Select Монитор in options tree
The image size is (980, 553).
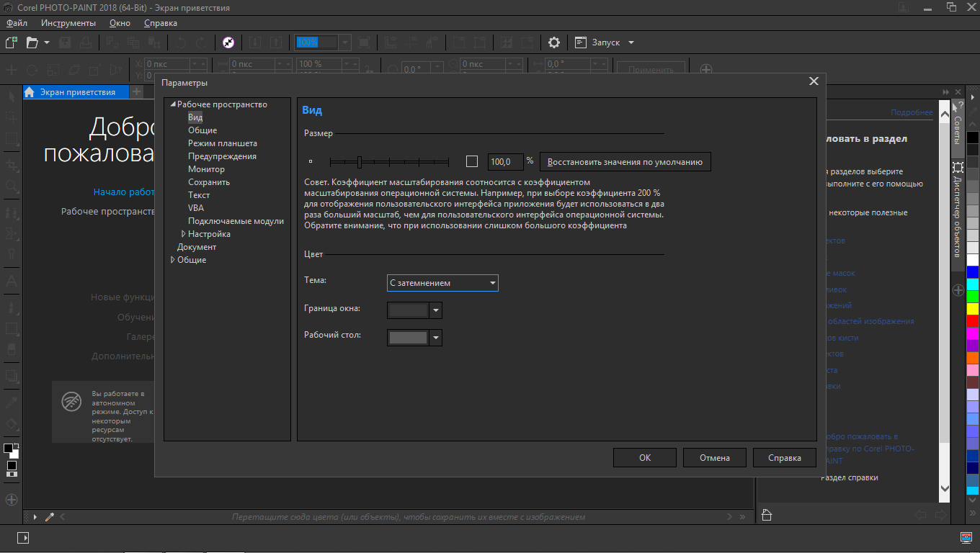(x=206, y=169)
